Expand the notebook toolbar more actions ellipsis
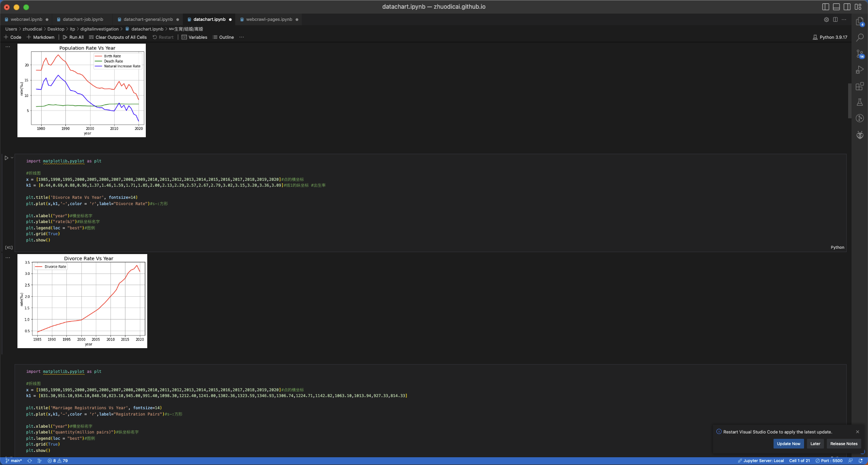 click(242, 37)
